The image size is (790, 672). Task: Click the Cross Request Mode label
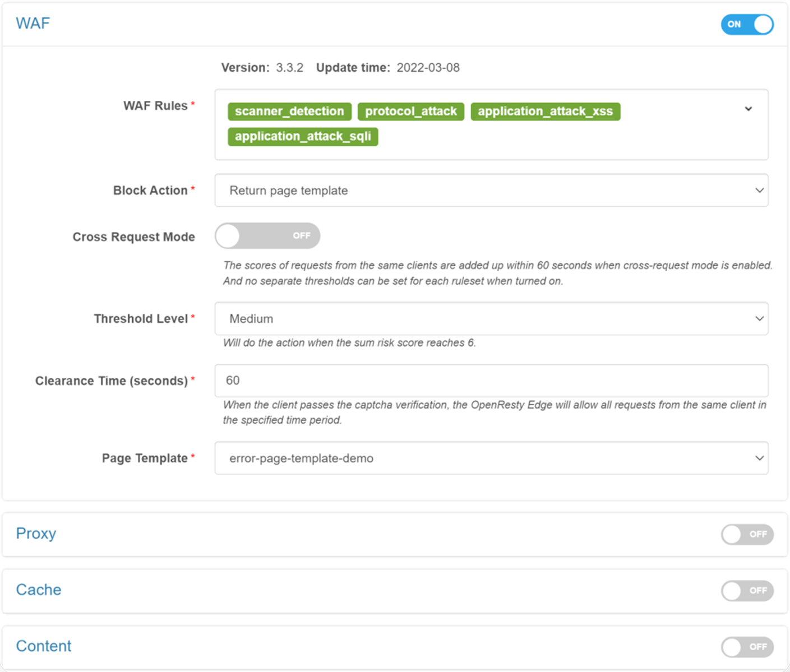click(x=133, y=237)
